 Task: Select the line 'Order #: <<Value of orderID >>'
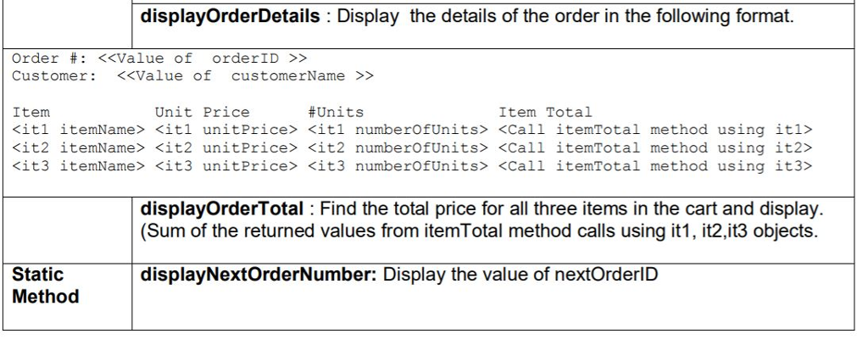click(x=159, y=58)
